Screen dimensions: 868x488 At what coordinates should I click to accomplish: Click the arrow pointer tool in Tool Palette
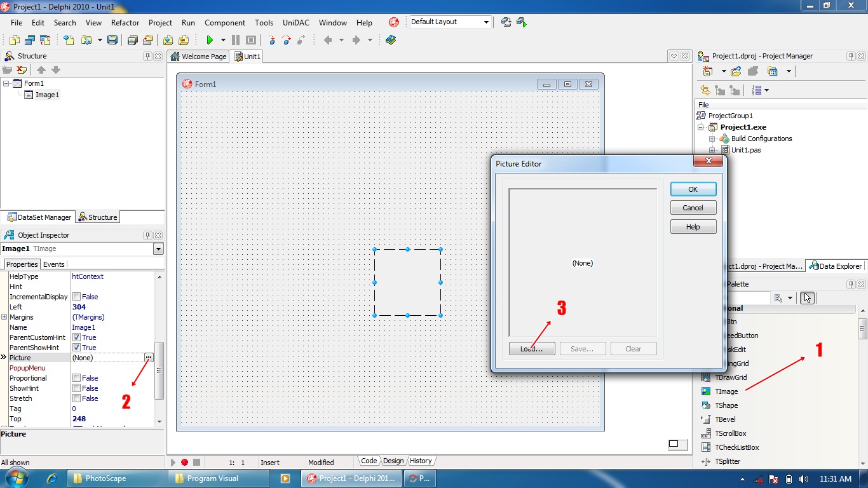807,297
